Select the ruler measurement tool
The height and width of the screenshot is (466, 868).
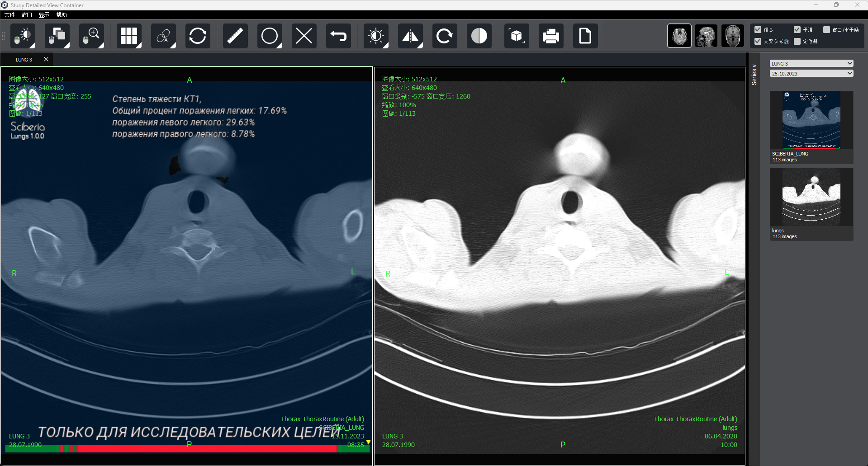[x=235, y=36]
